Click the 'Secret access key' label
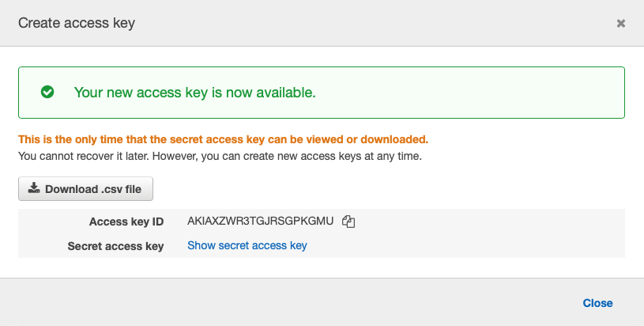 coord(116,246)
